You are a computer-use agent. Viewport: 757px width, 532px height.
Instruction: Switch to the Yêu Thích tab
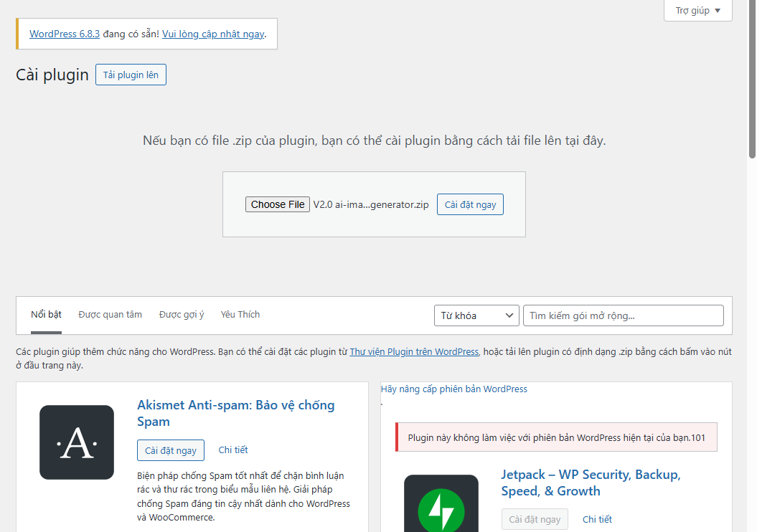tap(240, 314)
